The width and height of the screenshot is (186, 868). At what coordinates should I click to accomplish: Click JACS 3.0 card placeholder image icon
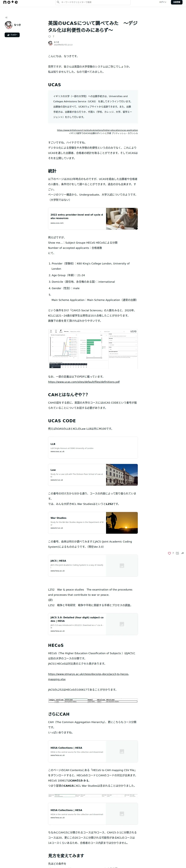[x=122, y=624]
